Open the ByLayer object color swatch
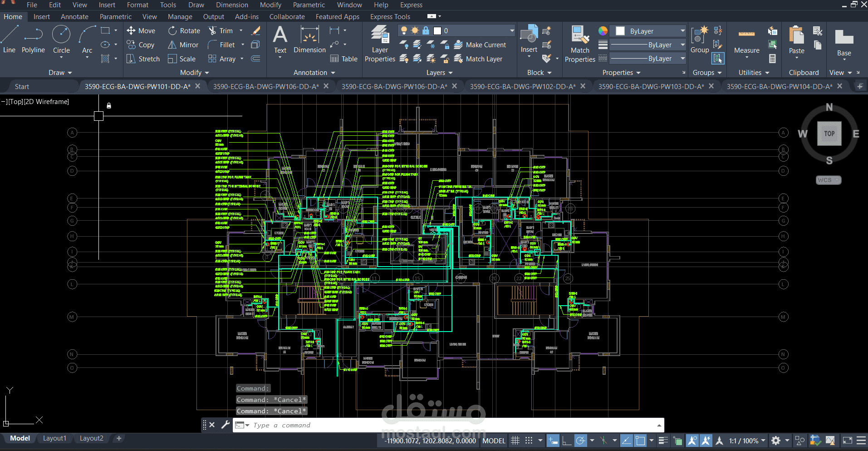The height and width of the screenshot is (451, 868). 620,31
